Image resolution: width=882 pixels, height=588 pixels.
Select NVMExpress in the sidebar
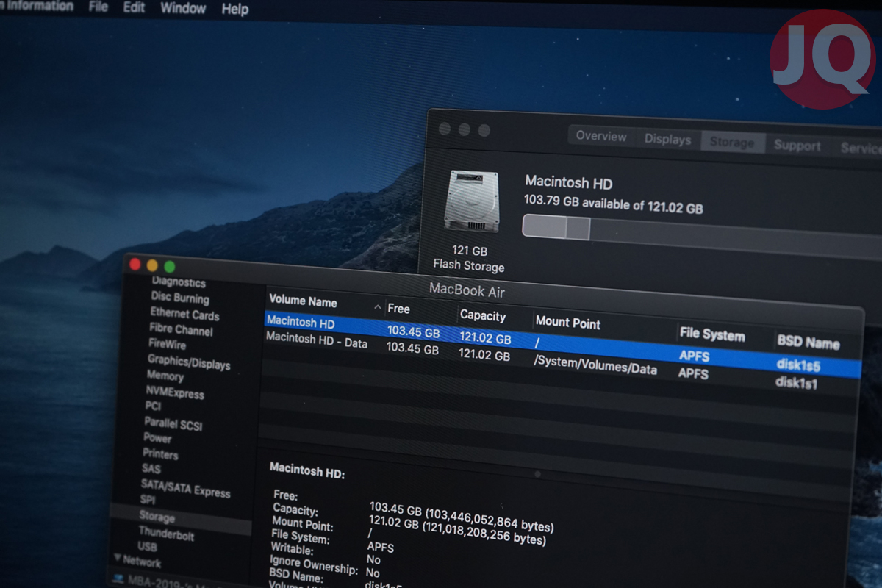pyautogui.click(x=175, y=392)
